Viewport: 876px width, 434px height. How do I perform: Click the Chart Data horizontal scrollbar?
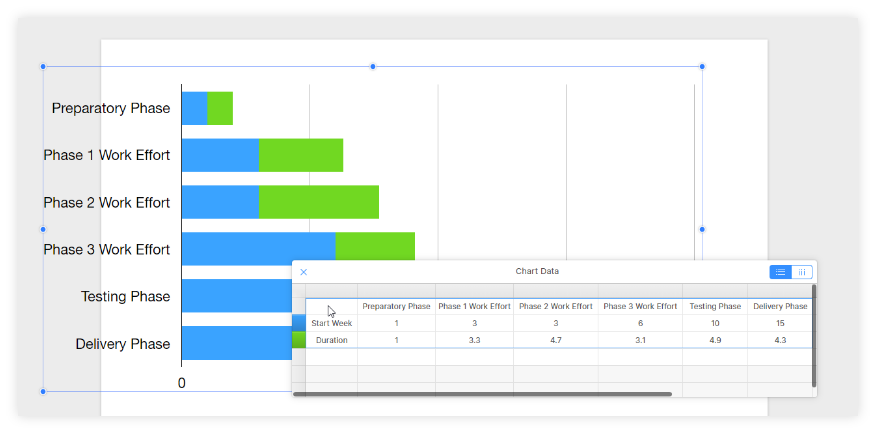(x=483, y=394)
